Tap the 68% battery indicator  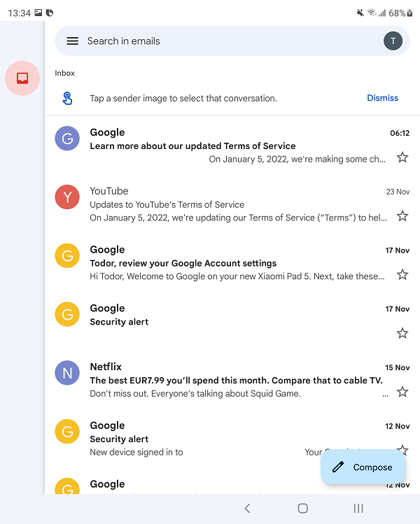[x=400, y=13]
